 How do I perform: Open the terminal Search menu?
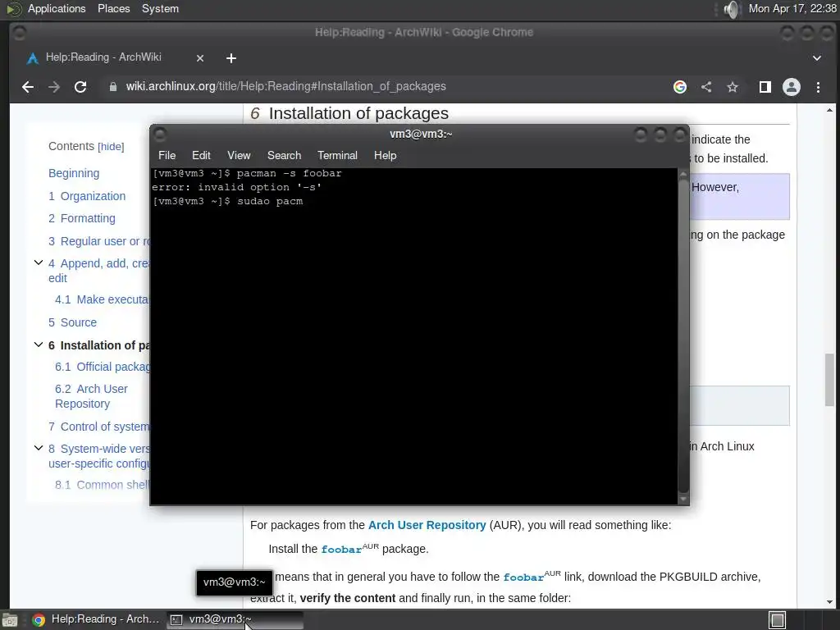[x=284, y=155]
